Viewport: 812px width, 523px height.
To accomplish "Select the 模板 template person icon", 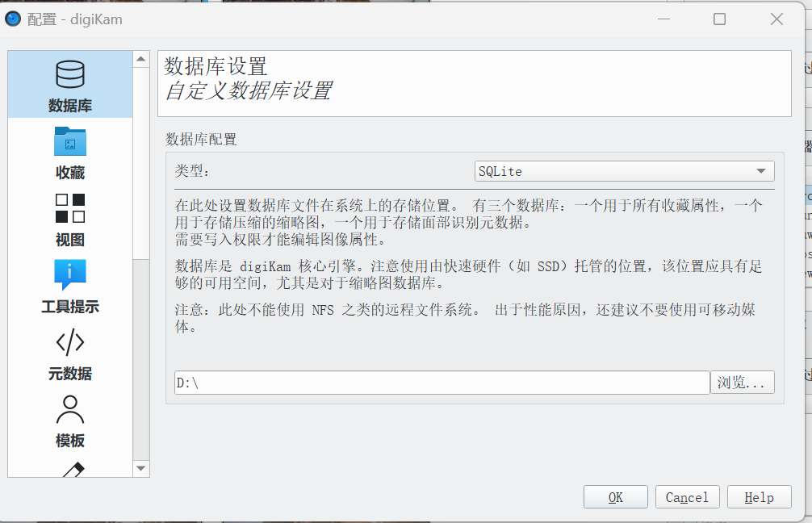I will click(x=70, y=409).
